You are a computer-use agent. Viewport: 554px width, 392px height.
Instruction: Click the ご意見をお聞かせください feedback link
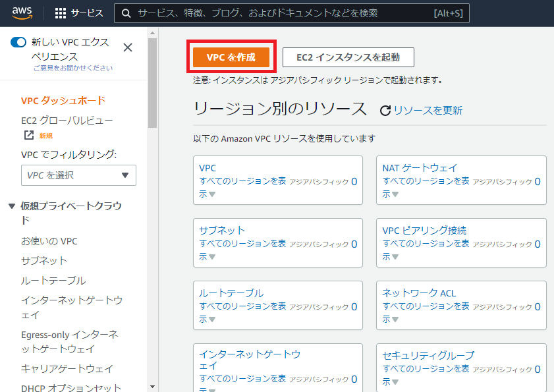[x=72, y=68]
